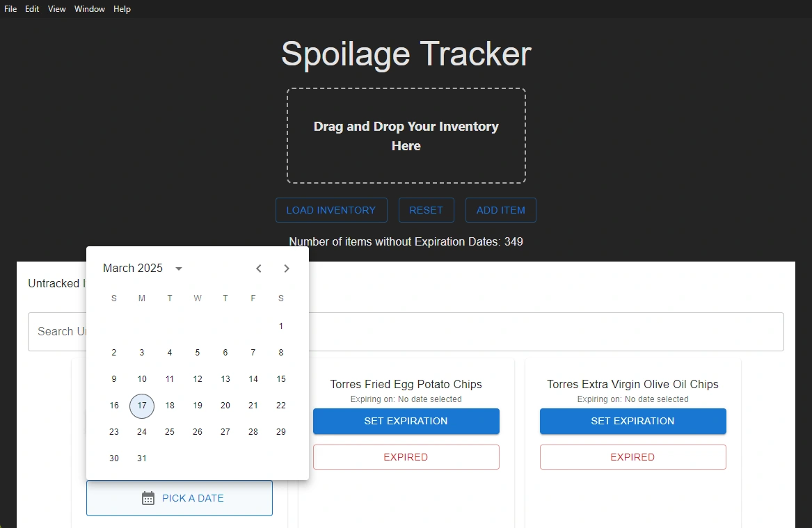Select March 22 in the calendar
812x528 pixels.
(x=281, y=406)
